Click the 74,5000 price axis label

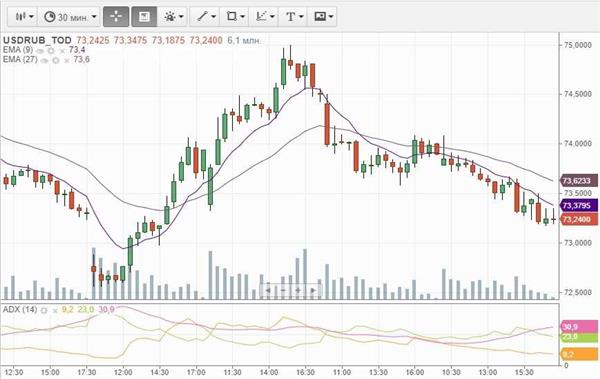click(577, 94)
